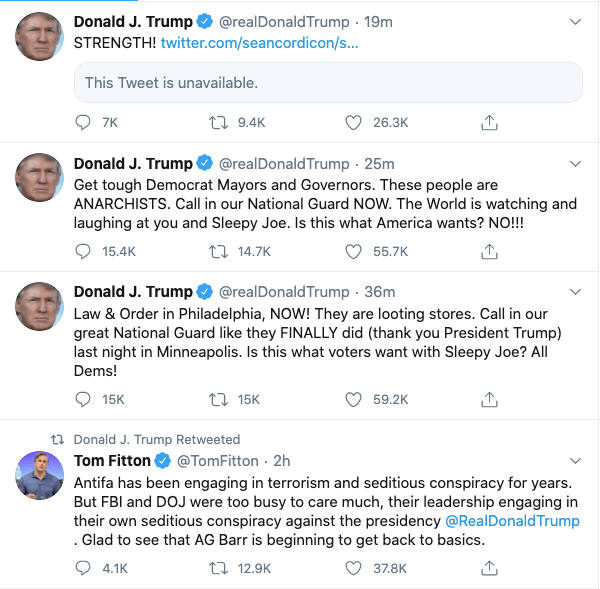Viewport: 600px width, 589px height.
Task: Click the @RealDonaldTrump mention in Fitton's tweet
Action: point(512,521)
